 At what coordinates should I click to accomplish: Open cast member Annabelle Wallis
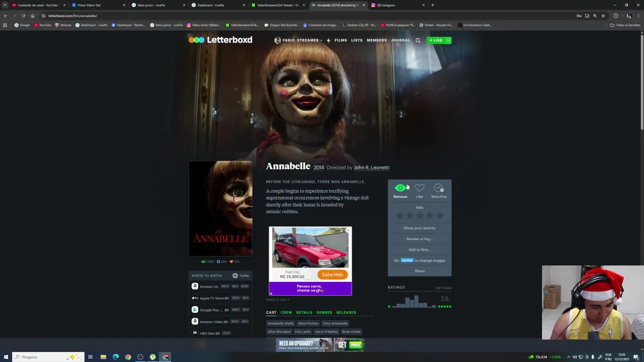(281, 323)
